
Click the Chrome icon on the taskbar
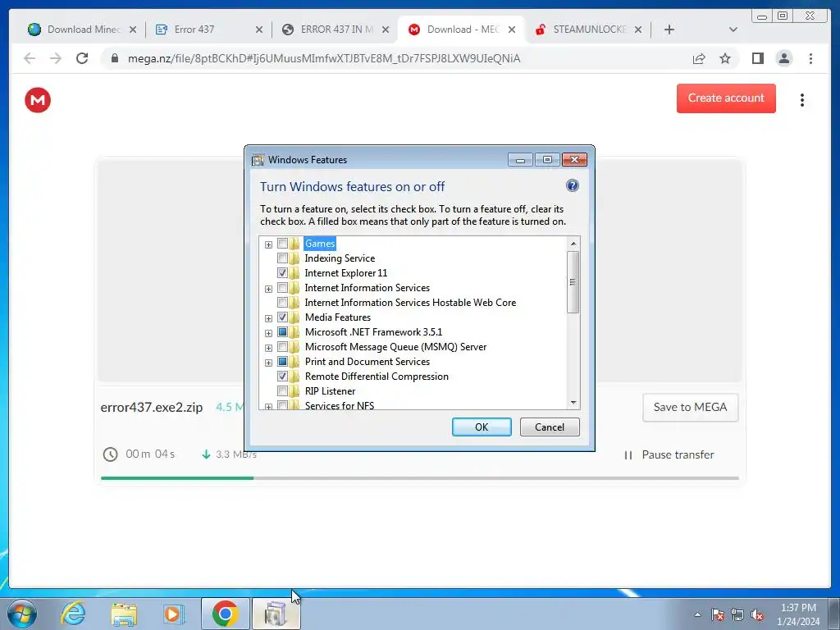[225, 614]
